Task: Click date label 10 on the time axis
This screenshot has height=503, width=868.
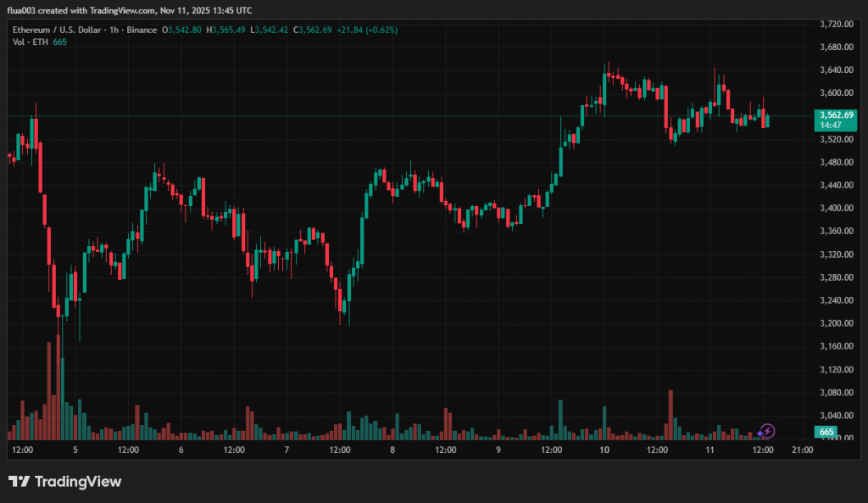Action: (x=604, y=450)
